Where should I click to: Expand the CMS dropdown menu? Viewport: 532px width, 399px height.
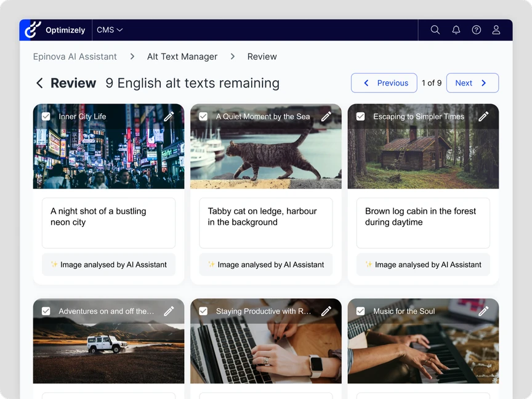109,30
